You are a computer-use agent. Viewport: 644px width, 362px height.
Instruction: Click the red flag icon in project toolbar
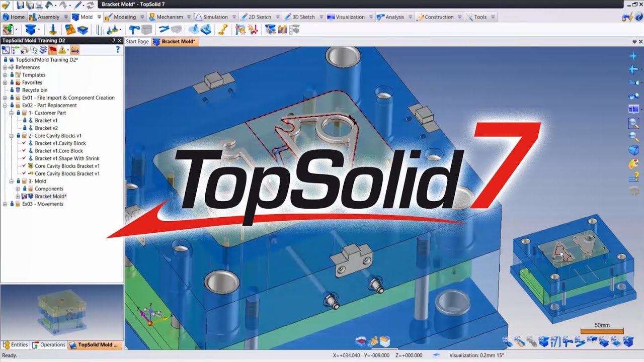52,50
